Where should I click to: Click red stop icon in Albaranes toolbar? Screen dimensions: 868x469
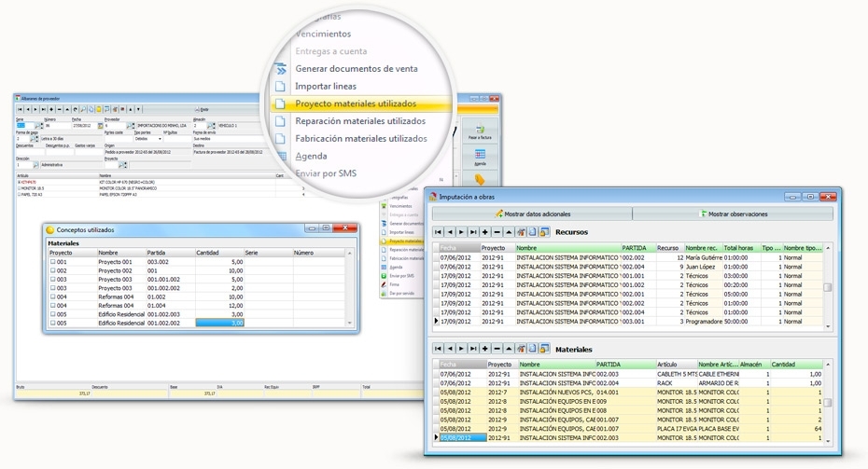pyautogui.click(x=122, y=109)
